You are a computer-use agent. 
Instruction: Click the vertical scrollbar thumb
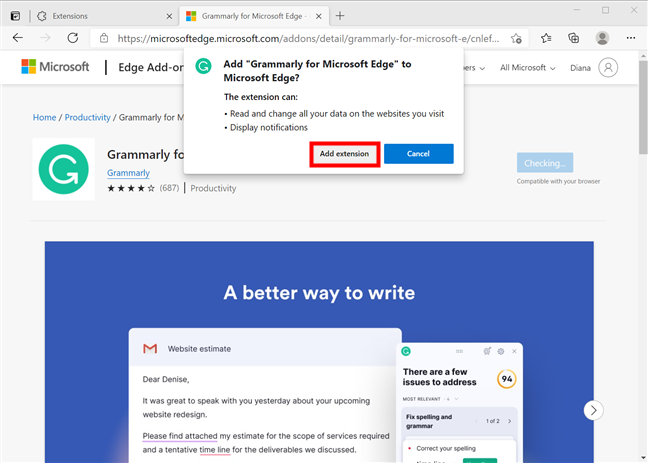coord(643,107)
